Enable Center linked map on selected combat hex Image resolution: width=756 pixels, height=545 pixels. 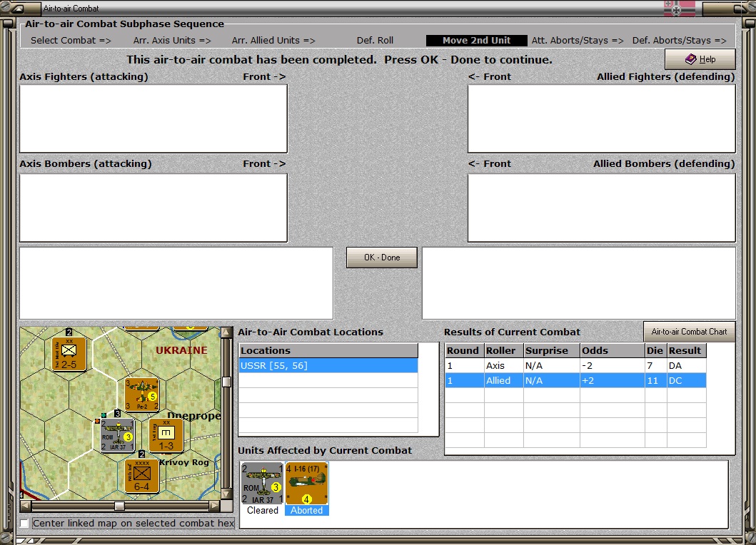tap(24, 524)
